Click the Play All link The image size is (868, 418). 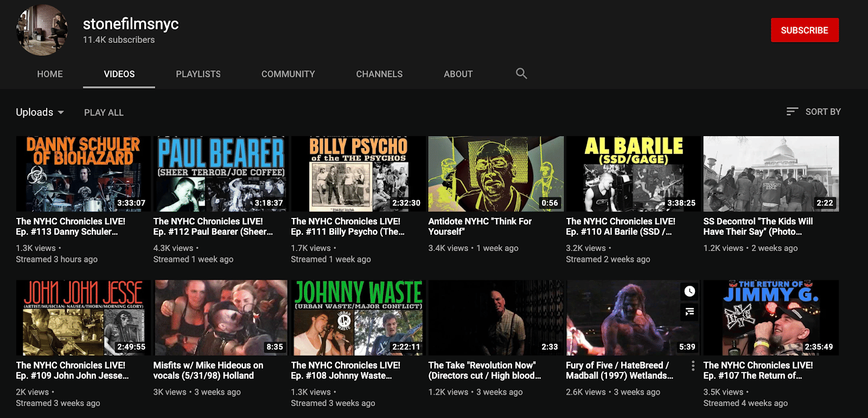click(x=104, y=113)
